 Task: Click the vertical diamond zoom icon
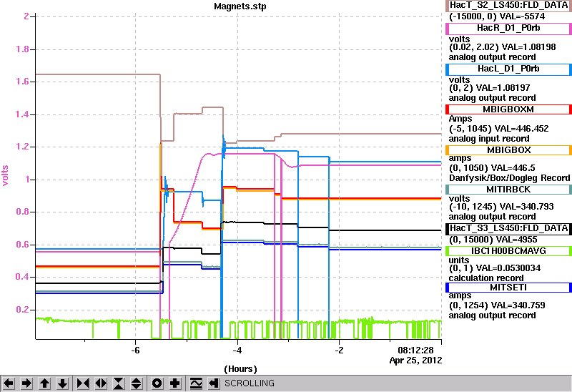click(136, 383)
